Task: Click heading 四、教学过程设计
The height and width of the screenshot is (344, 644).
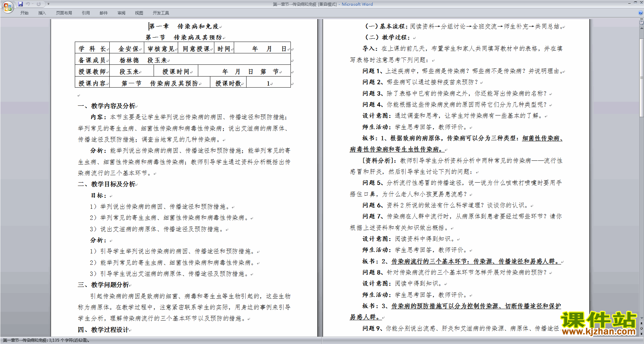Action: [103, 330]
